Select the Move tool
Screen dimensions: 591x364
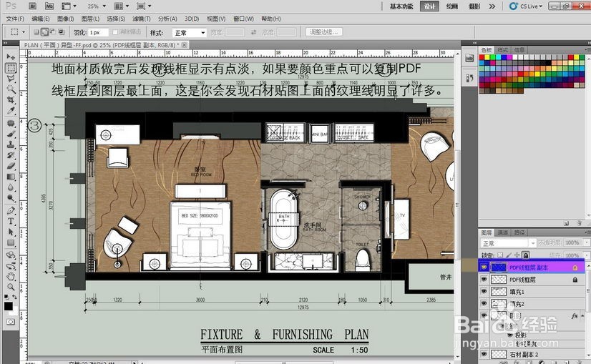click(11, 56)
